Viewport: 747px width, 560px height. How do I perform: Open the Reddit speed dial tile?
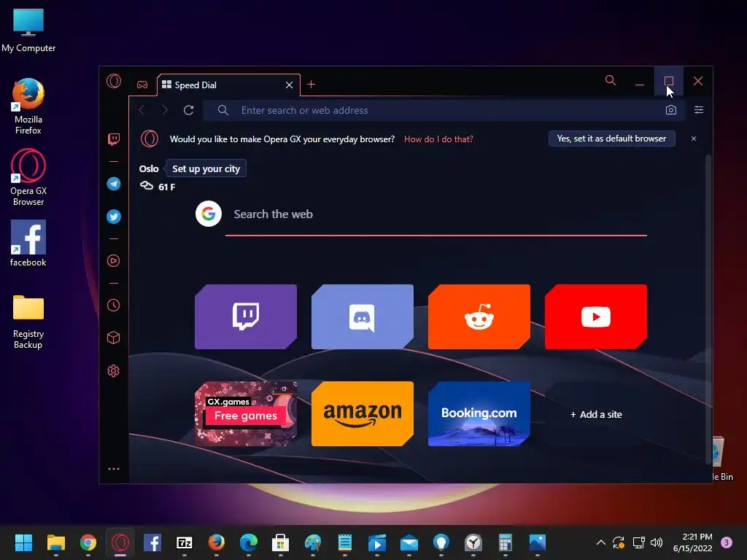(479, 316)
